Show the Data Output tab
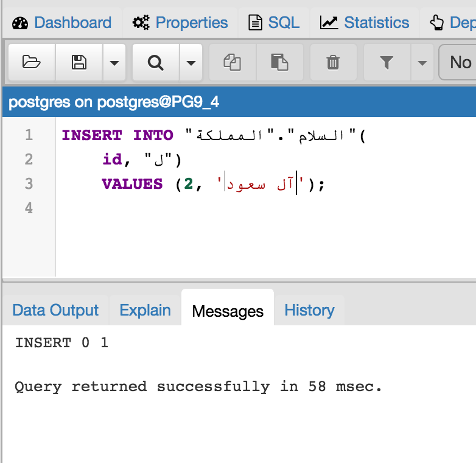 [55, 310]
